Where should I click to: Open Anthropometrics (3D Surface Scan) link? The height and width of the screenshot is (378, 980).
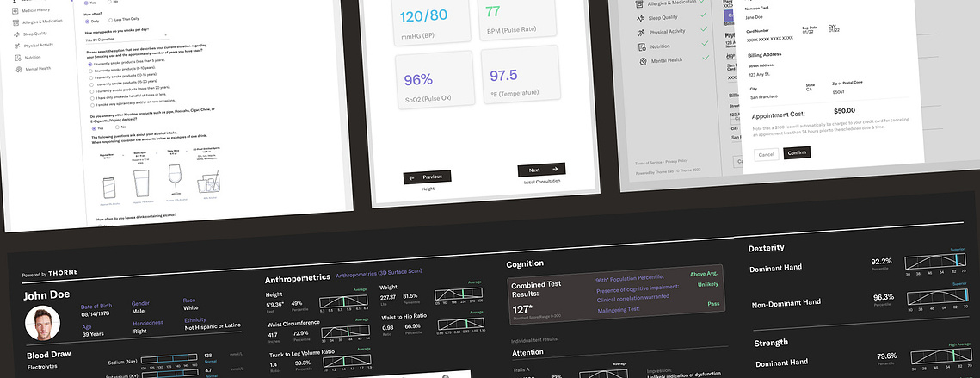pos(379,273)
